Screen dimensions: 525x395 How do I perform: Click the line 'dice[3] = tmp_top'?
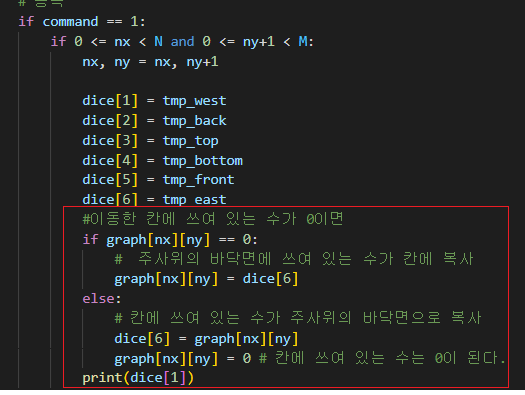pos(150,141)
